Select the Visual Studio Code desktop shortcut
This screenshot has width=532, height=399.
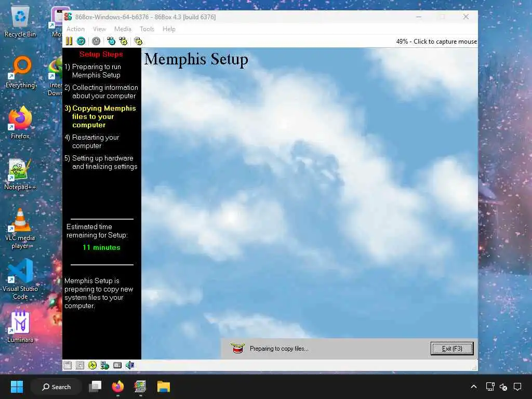[20, 280]
